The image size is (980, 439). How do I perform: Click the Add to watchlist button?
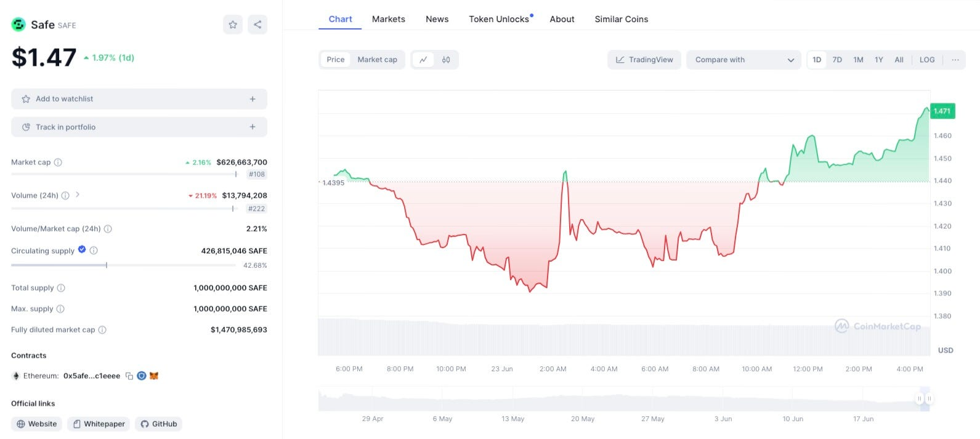(139, 99)
